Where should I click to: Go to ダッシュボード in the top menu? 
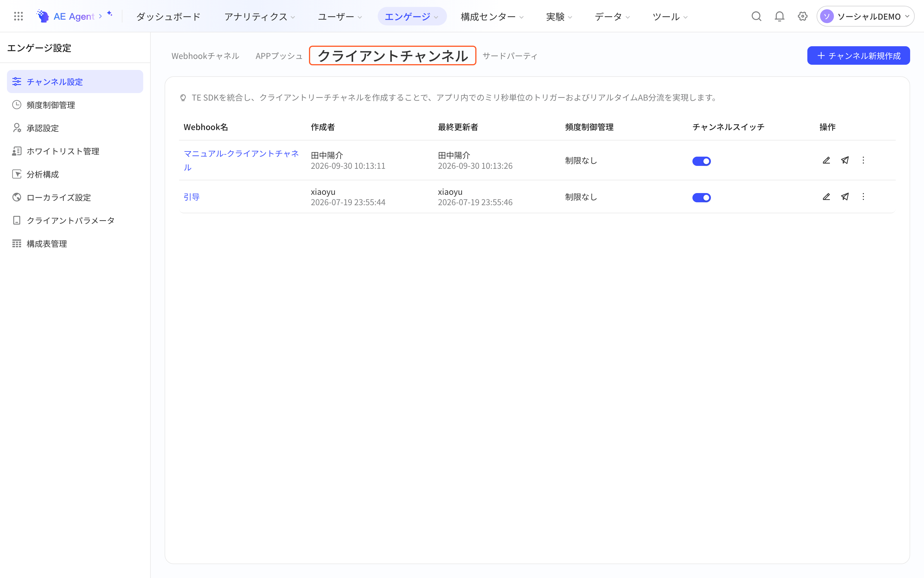(x=168, y=16)
